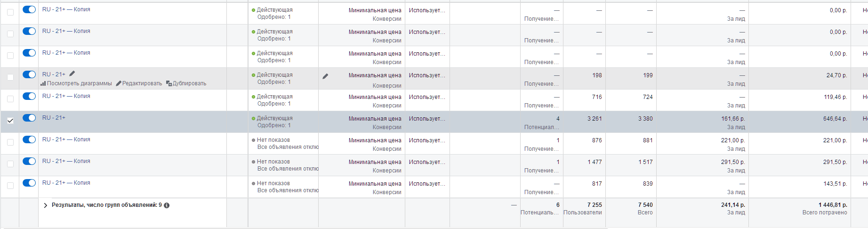Click the Действующая status in the checked row
The image size is (868, 229).
click(274, 118)
